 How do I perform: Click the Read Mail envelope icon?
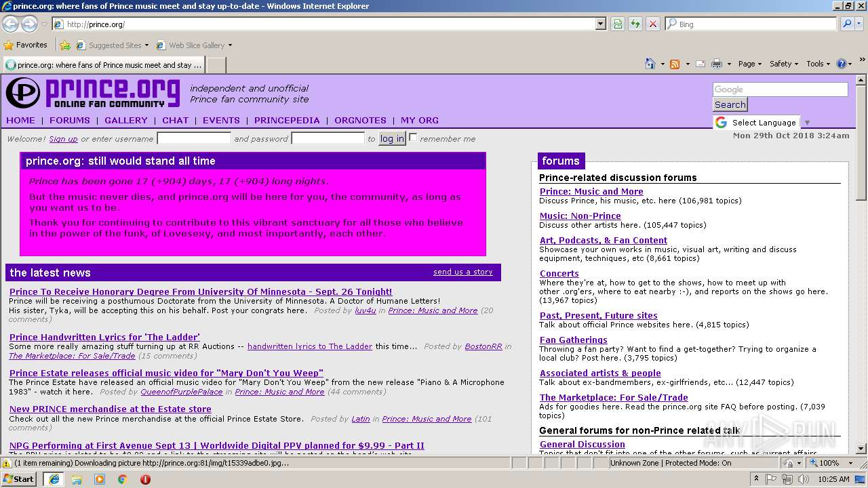coord(700,64)
